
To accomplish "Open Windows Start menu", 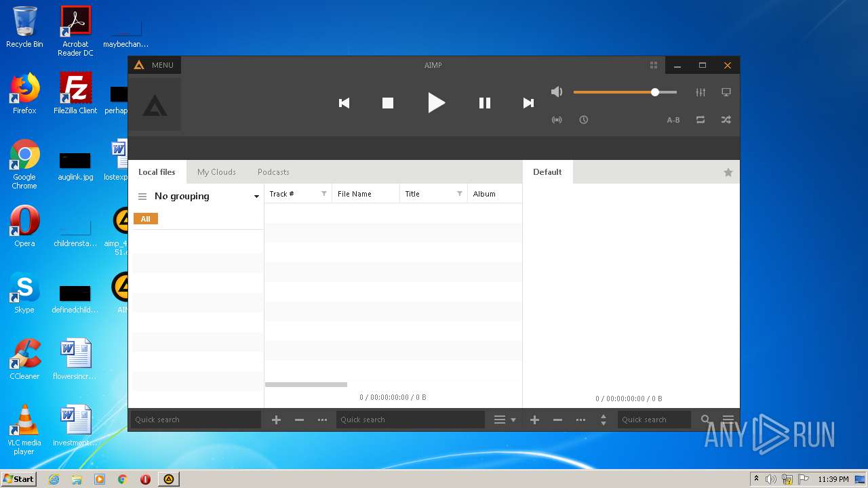I will 19,479.
